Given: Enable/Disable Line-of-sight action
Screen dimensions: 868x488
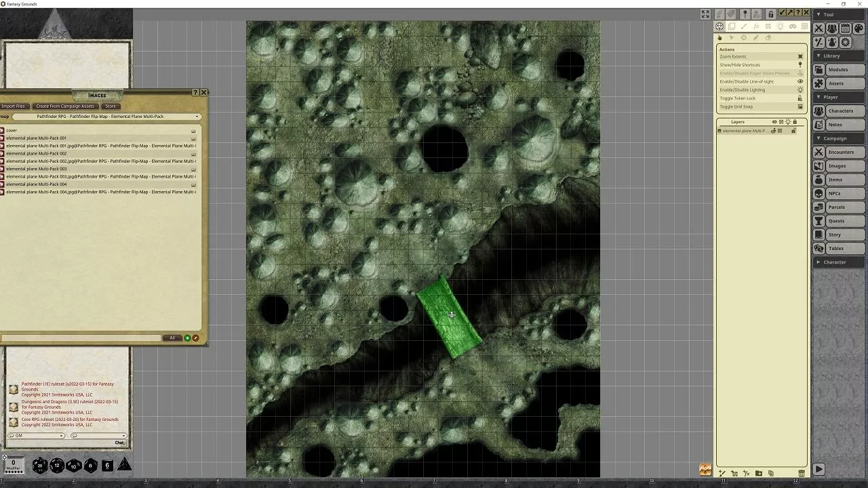Looking at the screenshot, I should pos(762,81).
